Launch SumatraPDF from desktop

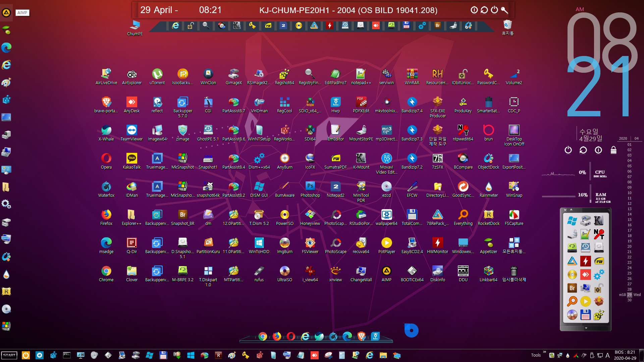(x=335, y=161)
